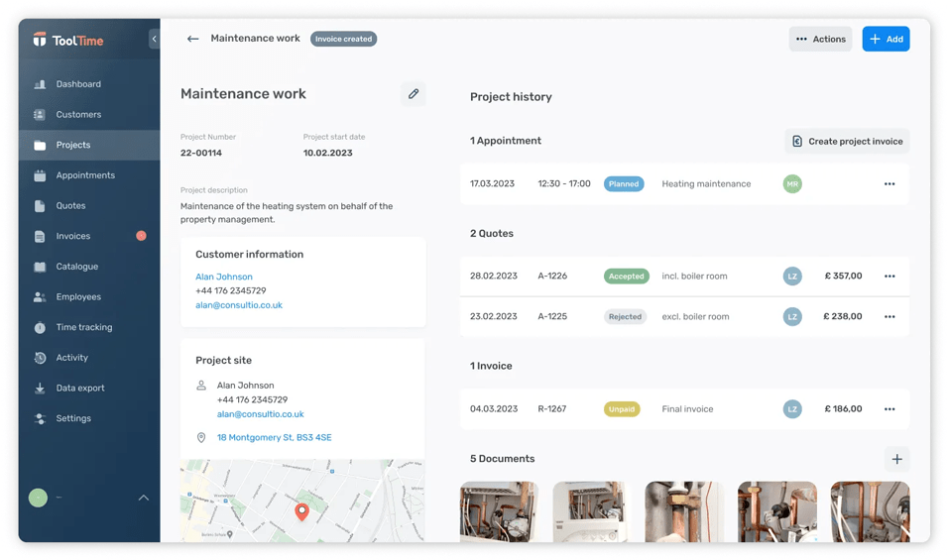Click the location pin icon beside address
Viewport: 948px width, 560px height.
201,437
